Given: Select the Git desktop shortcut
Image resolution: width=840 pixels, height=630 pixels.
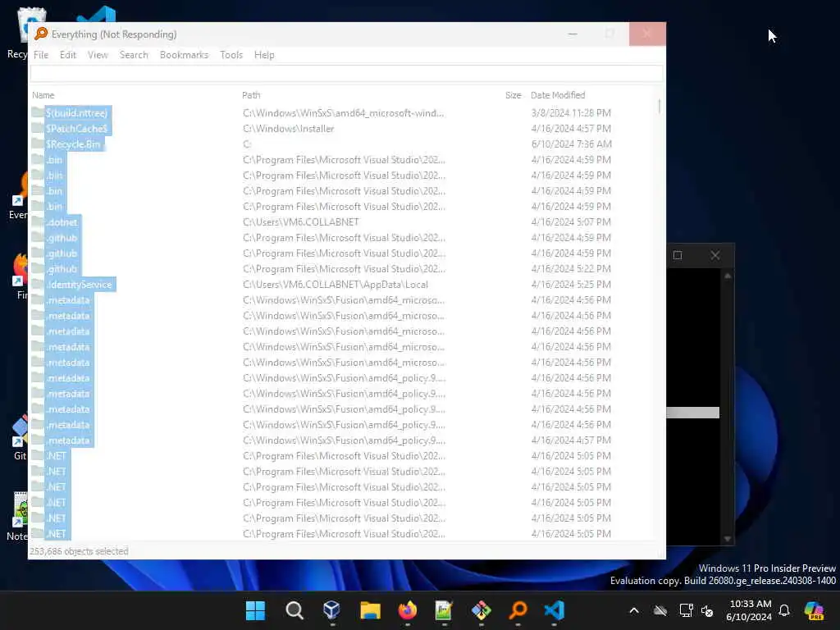Looking at the screenshot, I should [x=20, y=438].
